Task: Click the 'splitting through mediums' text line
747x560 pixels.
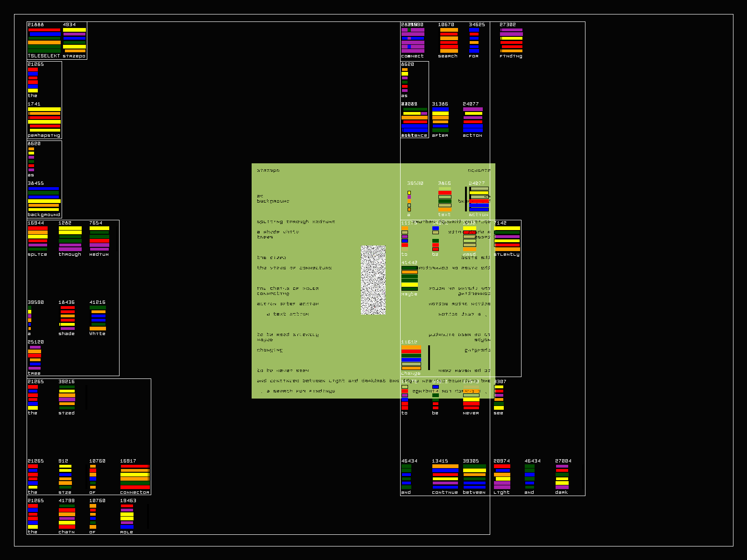Action: tap(296, 222)
